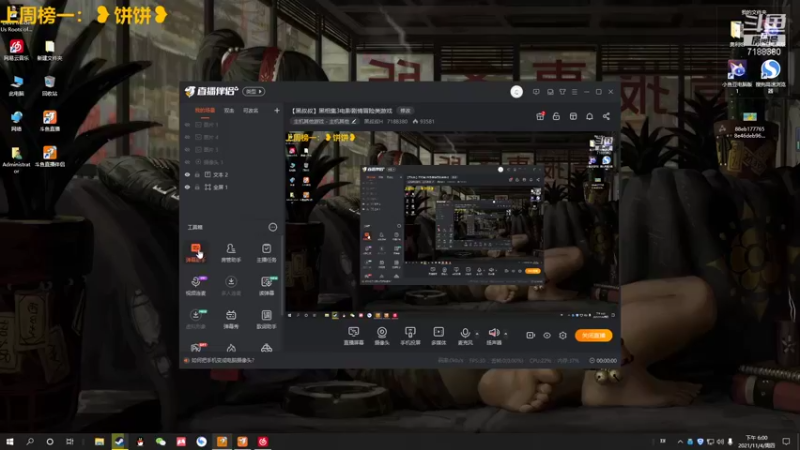Toggle the preview eye icon beside settings gear
This screenshot has height=450, width=800.
(547, 335)
